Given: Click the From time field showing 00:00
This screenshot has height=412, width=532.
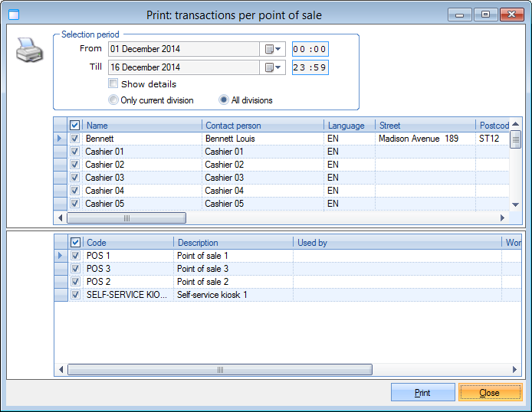Looking at the screenshot, I should tap(310, 49).
